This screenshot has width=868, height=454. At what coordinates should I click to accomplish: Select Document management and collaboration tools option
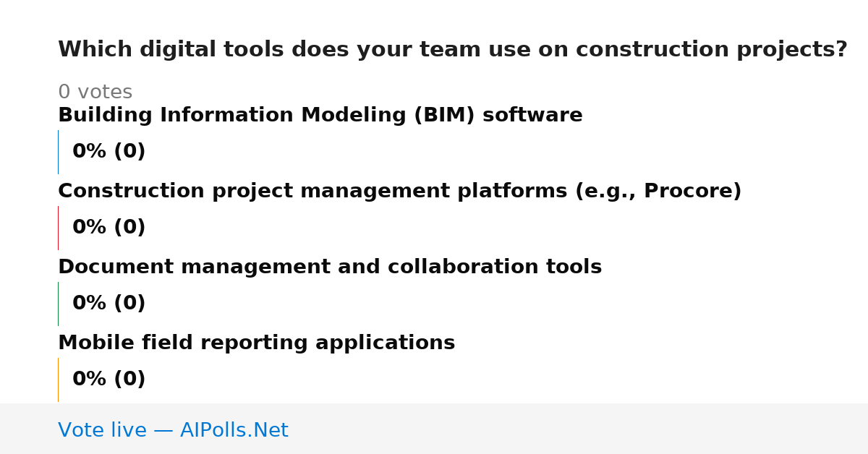330,267
